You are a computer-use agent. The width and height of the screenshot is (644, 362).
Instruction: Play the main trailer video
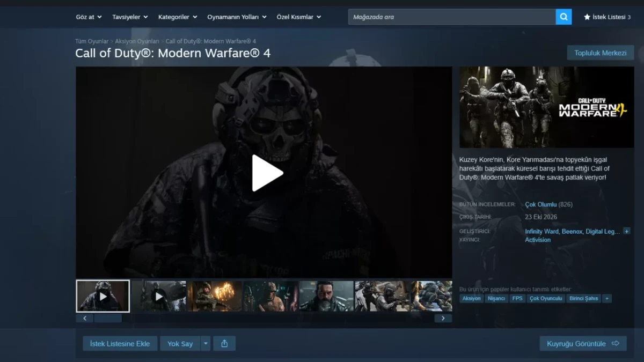point(267,173)
